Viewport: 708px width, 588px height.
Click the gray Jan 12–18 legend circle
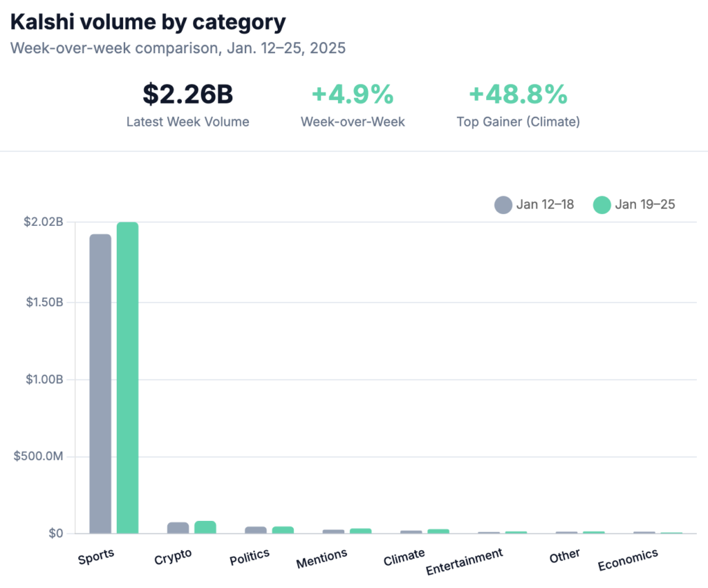click(503, 205)
